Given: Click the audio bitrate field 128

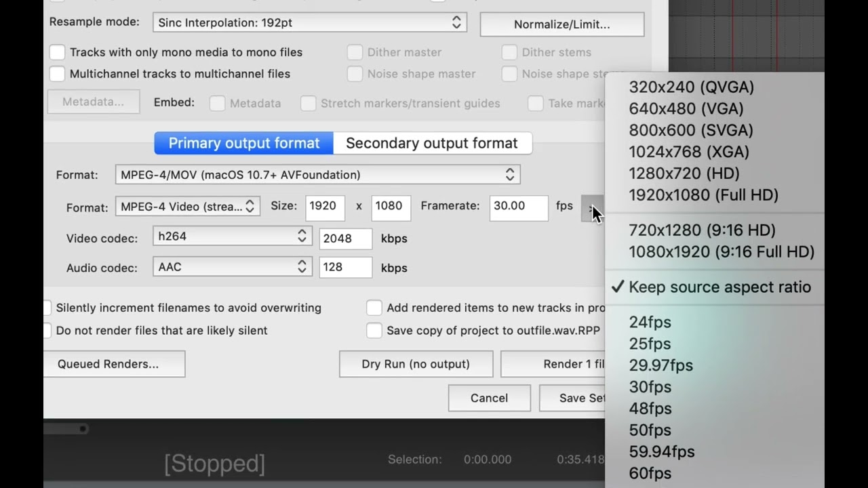Looking at the screenshot, I should [346, 267].
